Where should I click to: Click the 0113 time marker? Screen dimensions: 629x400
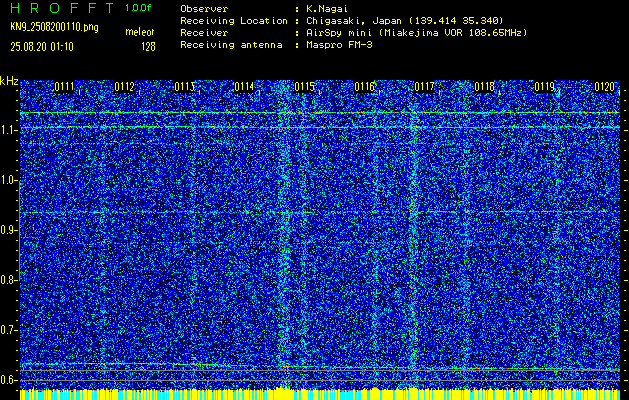click(185, 87)
